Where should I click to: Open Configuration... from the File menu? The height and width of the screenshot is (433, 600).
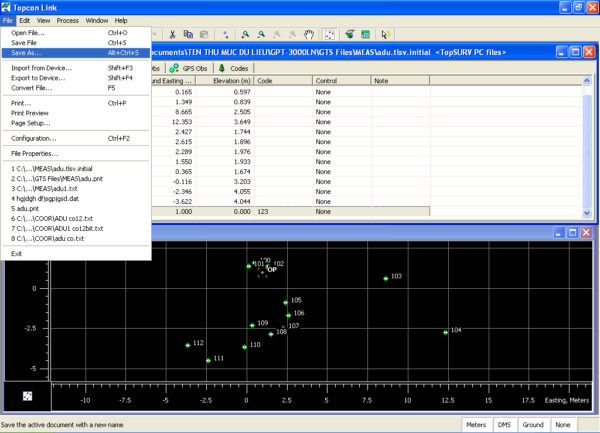click(x=33, y=138)
